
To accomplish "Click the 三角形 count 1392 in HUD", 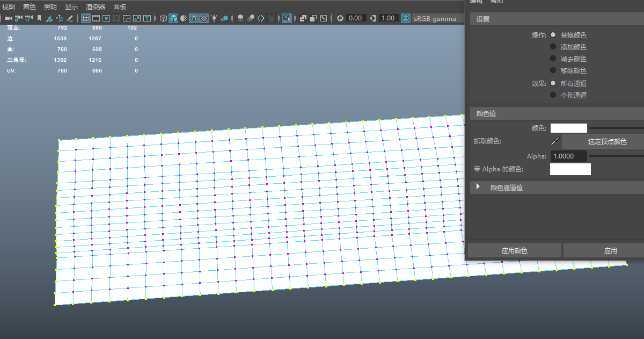I will pyautogui.click(x=60, y=60).
